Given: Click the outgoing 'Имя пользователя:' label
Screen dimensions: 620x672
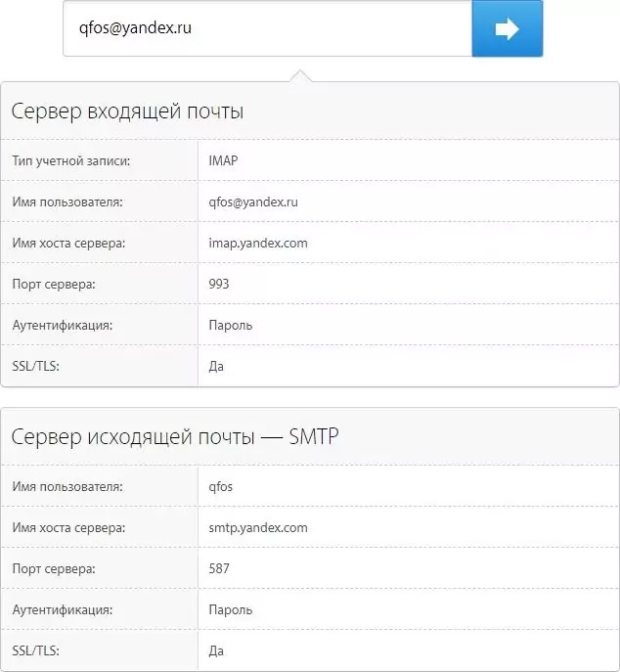Looking at the screenshot, I should pos(67,486).
